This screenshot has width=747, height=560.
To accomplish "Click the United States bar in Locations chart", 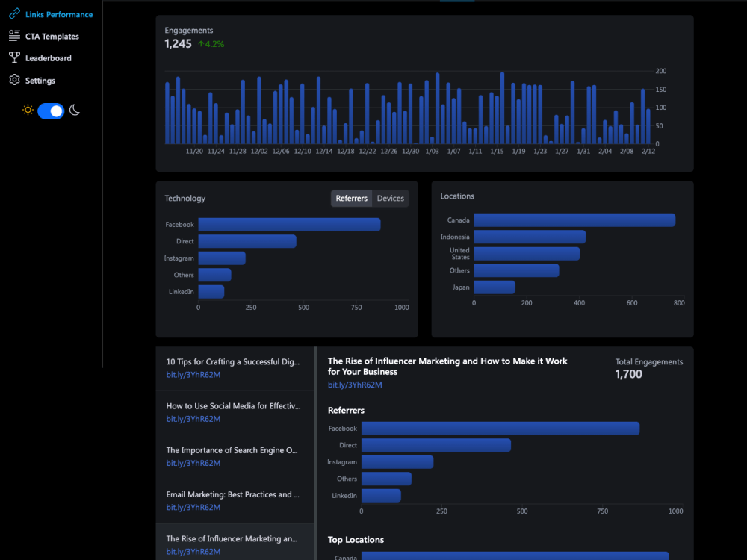I will tap(527, 253).
